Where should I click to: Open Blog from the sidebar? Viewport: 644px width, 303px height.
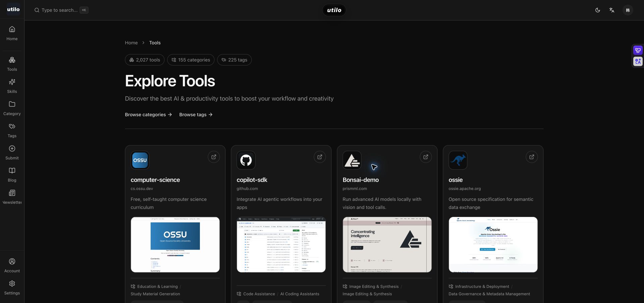[x=12, y=175]
